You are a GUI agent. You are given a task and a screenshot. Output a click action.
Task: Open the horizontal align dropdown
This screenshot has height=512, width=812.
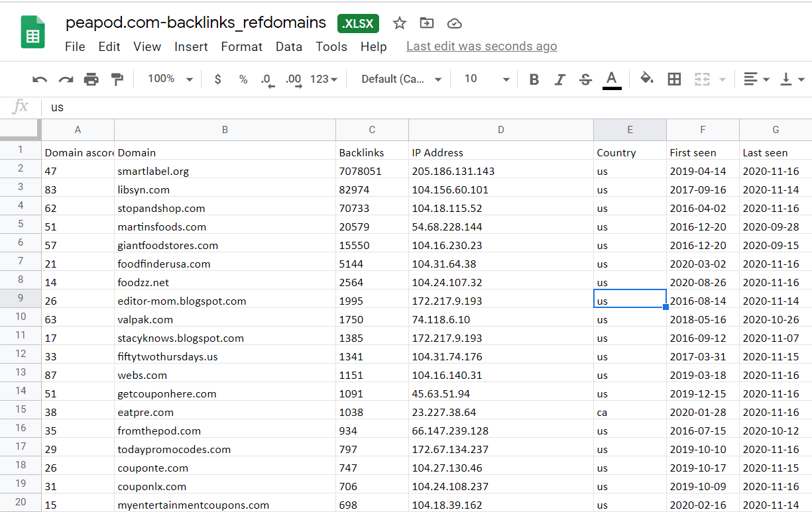(x=756, y=79)
